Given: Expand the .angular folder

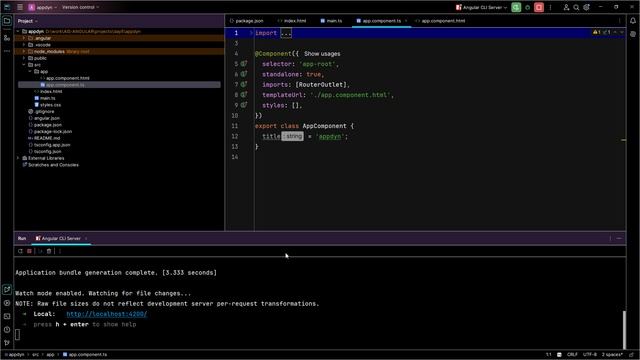Looking at the screenshot, I should point(24,38).
